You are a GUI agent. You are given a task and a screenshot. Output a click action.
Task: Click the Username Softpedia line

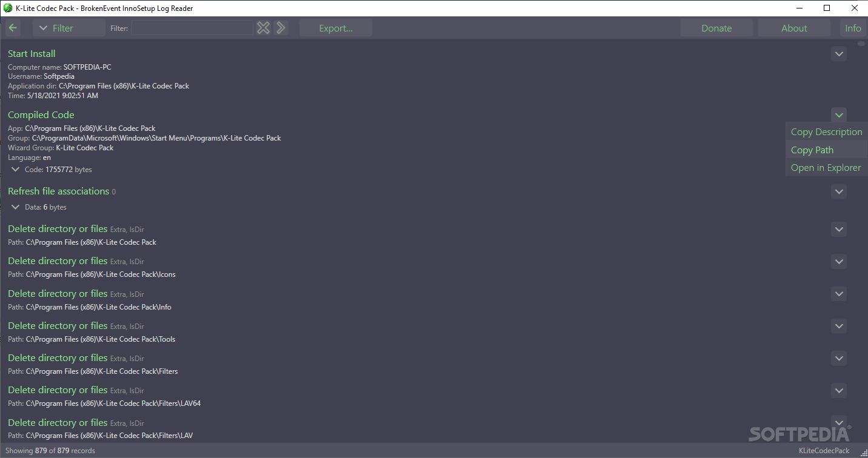(41, 77)
